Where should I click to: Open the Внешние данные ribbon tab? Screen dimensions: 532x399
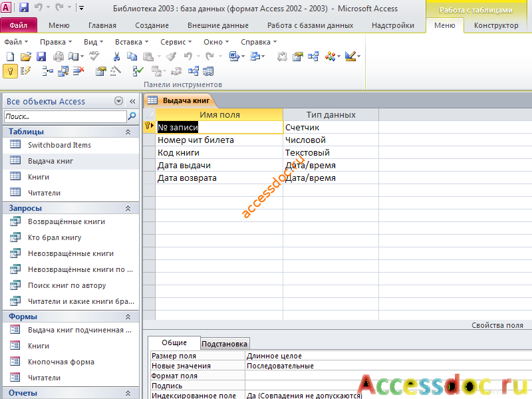[218, 25]
